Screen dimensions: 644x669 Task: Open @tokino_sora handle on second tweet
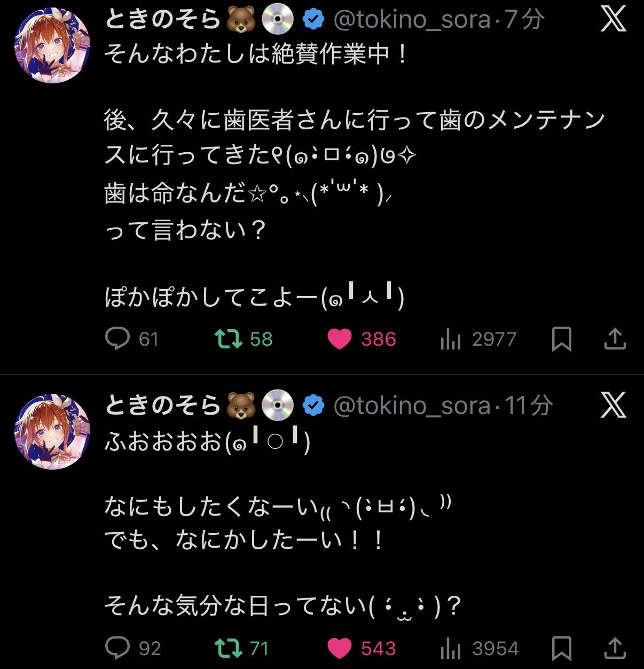click(x=412, y=406)
